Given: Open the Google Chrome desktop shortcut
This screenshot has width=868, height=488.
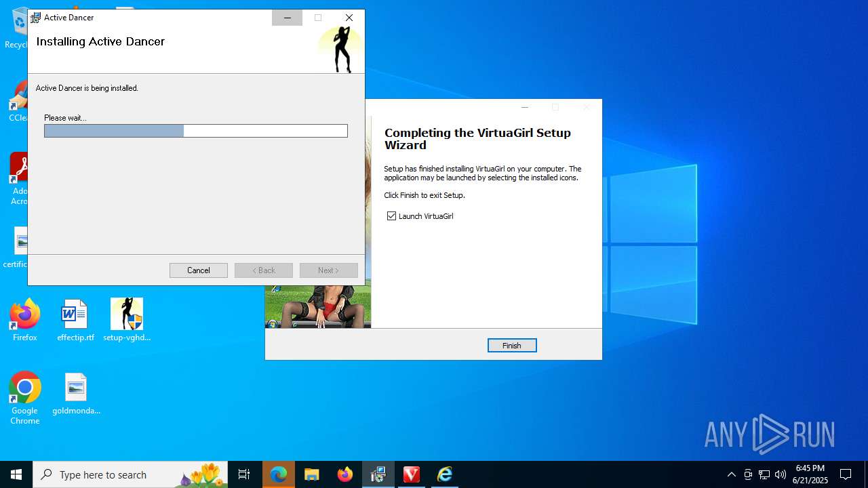Looking at the screenshot, I should point(25,399).
